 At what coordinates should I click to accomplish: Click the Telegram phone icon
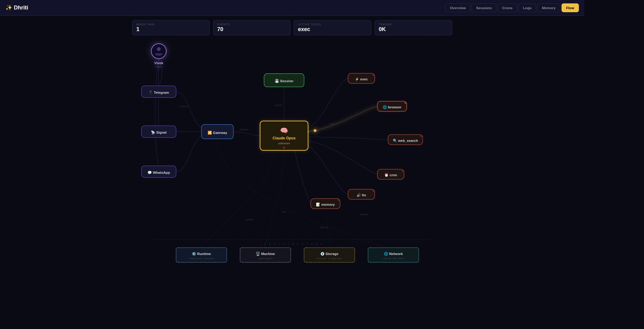click(150, 92)
